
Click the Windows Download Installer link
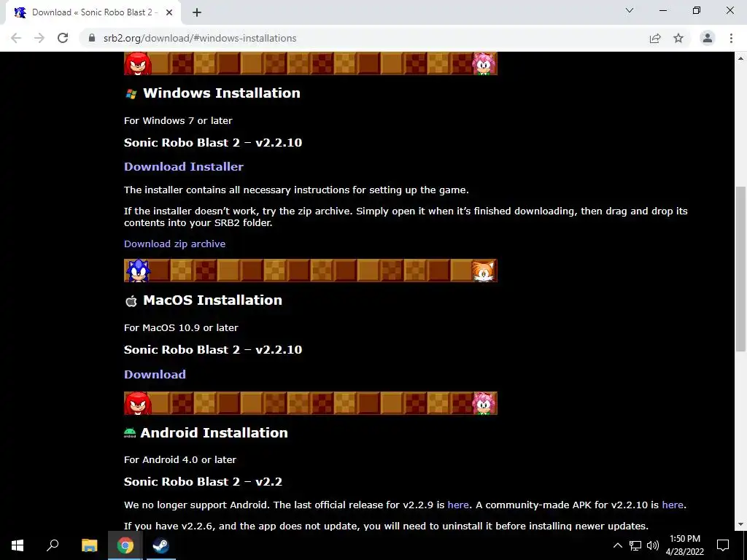(183, 167)
